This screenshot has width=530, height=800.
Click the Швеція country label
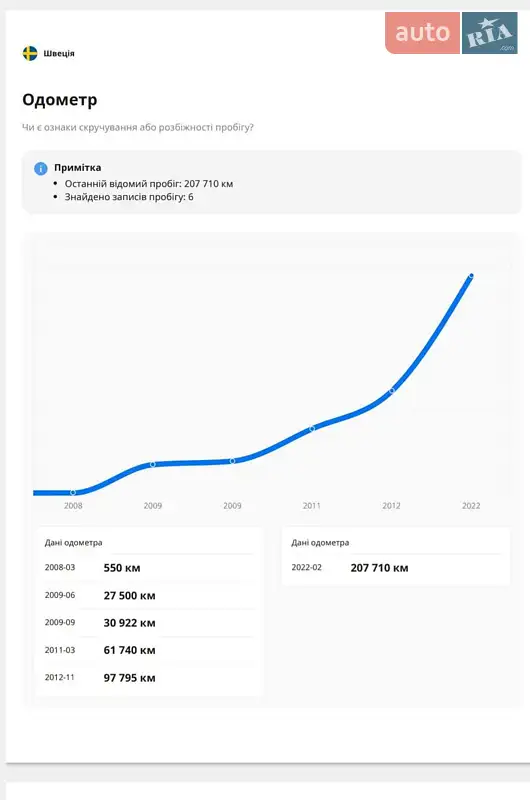59,54
